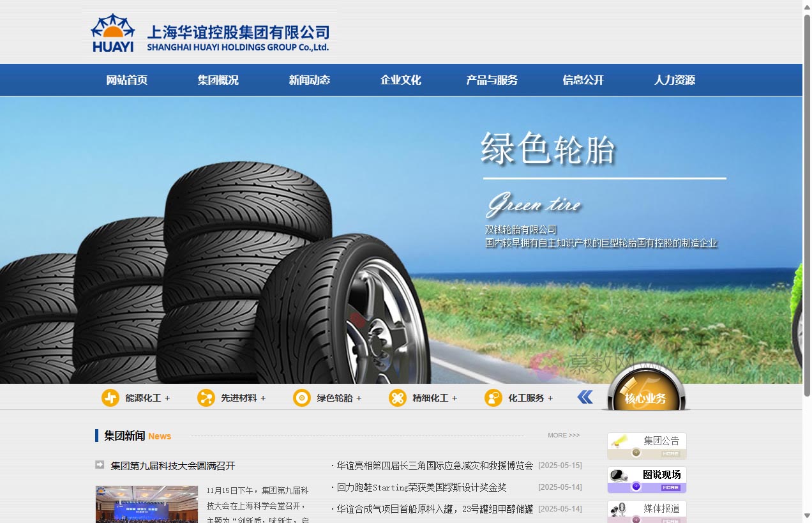Click MORE >>> beside 集团新闻 News
The image size is (812, 523).
pos(564,435)
